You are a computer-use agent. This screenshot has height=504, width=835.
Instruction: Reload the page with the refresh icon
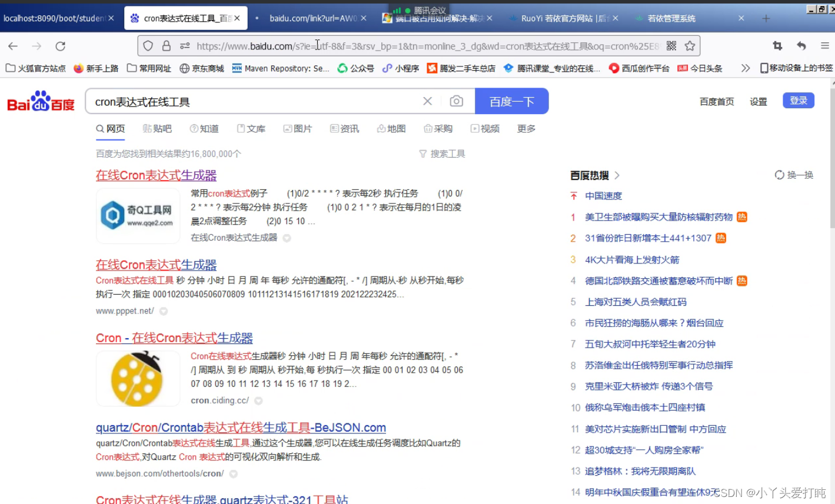click(60, 46)
